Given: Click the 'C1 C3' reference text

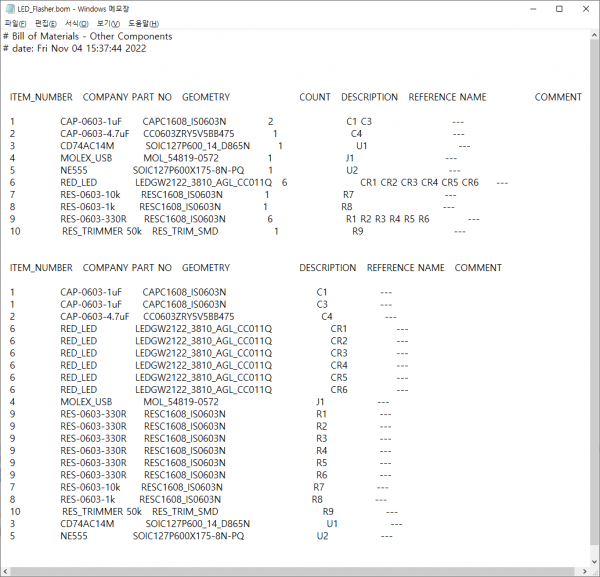Looking at the screenshot, I should coord(359,122).
